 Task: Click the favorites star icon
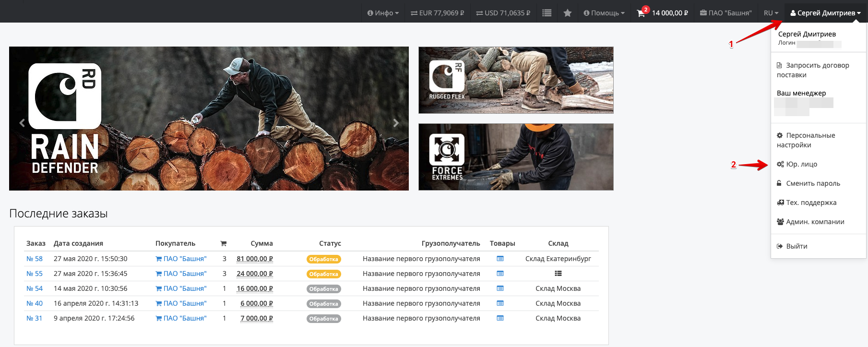(567, 13)
